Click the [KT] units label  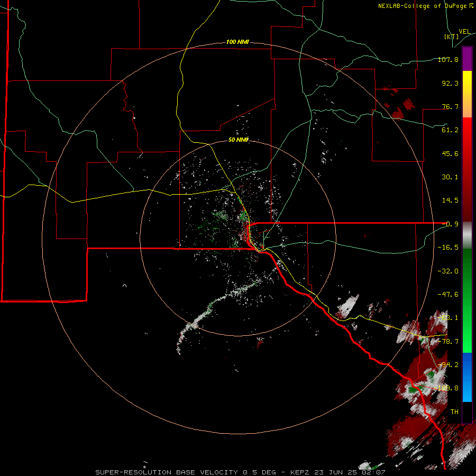[452, 36]
